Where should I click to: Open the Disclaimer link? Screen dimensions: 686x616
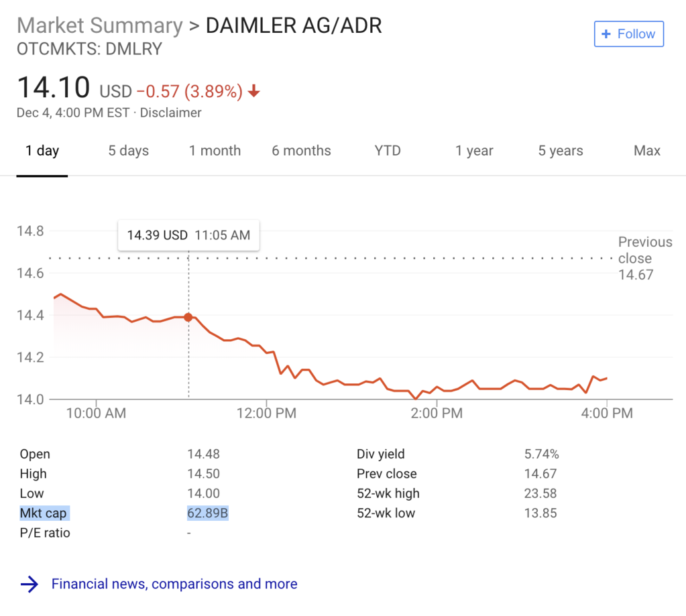(x=170, y=113)
